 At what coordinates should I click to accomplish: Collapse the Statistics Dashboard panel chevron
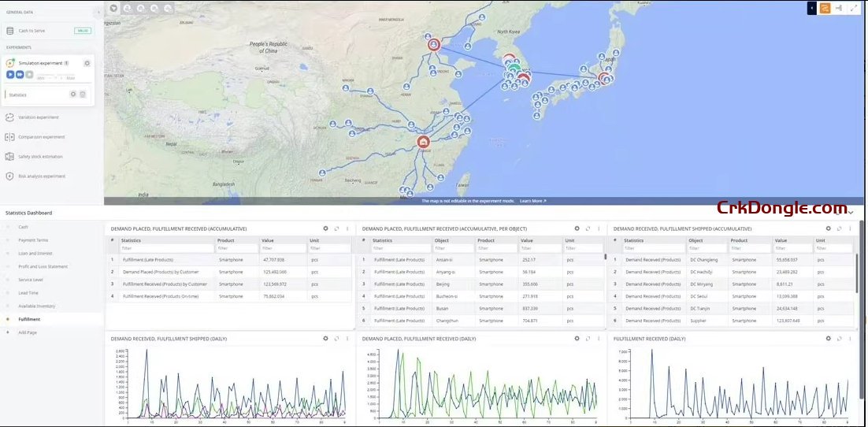(851, 212)
